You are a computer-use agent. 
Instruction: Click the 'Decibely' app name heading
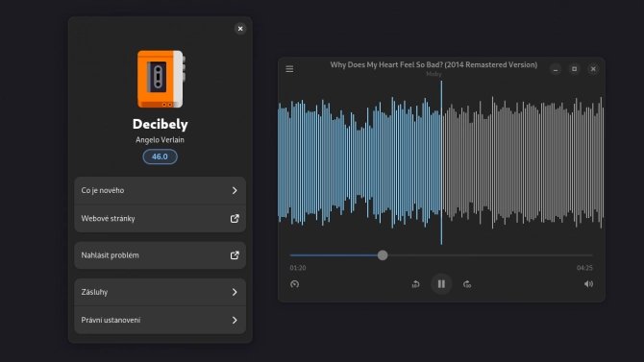[x=161, y=124]
